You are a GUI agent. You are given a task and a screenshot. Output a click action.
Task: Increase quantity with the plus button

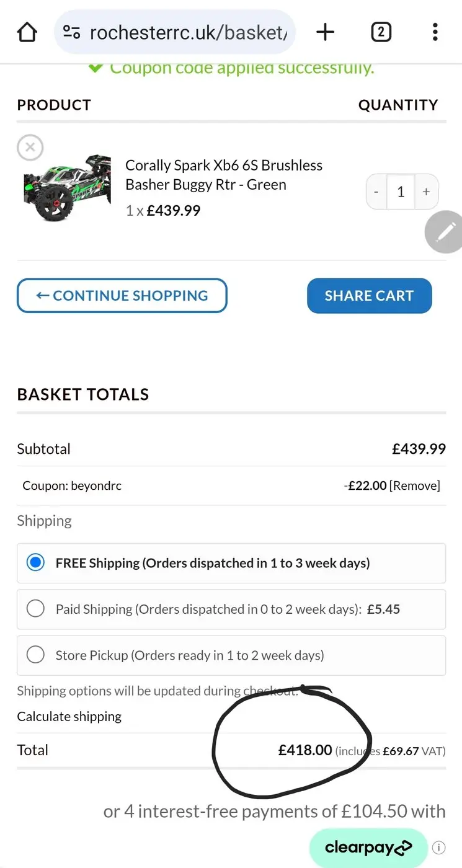click(426, 192)
